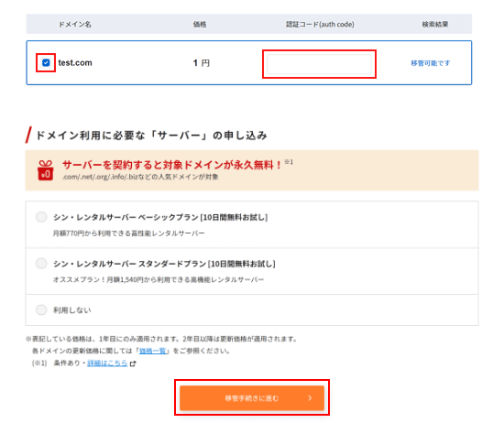Select the 利用しない radio option
The height and width of the screenshot is (423, 504).
click(41, 310)
